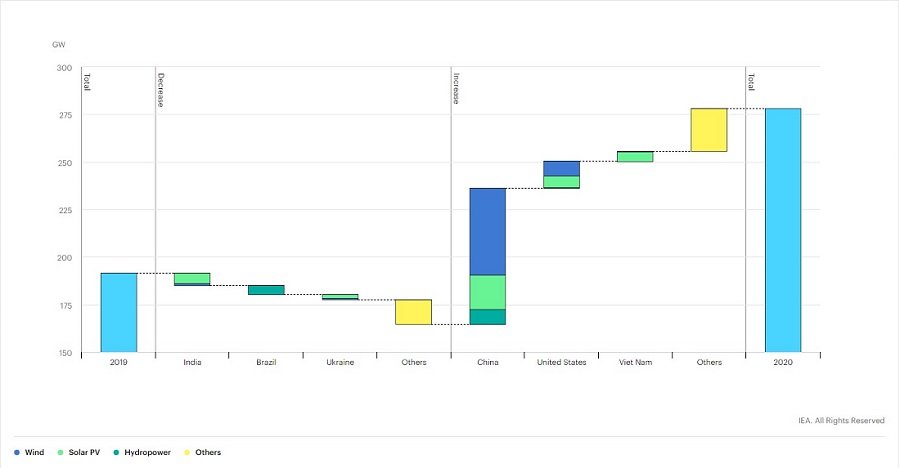Click the '200' y-axis value

coord(64,258)
